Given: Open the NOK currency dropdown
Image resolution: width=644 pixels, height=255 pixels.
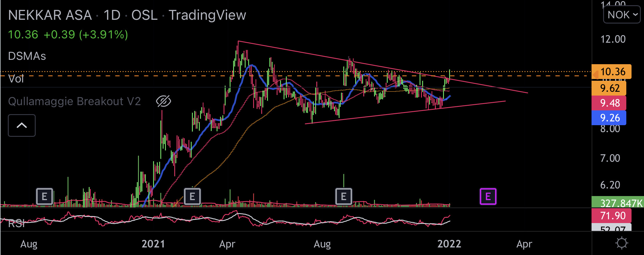Looking at the screenshot, I should click(622, 15).
